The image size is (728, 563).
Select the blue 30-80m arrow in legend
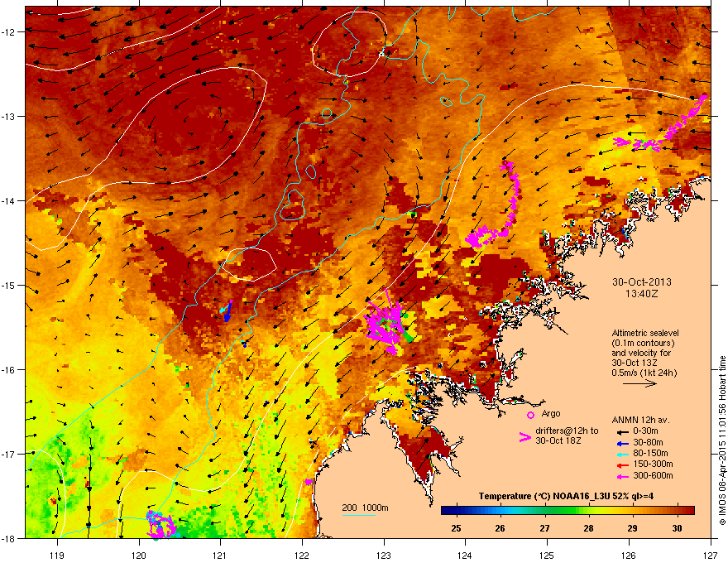(621, 443)
